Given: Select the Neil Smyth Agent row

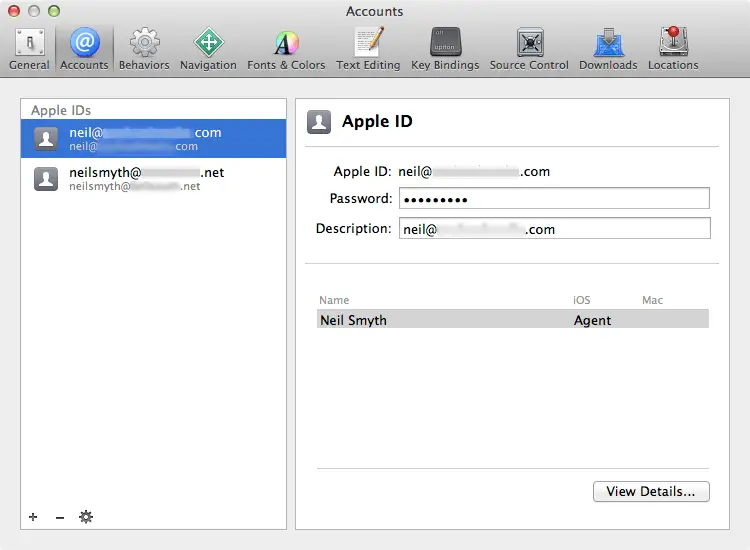Looking at the screenshot, I should click(x=513, y=320).
